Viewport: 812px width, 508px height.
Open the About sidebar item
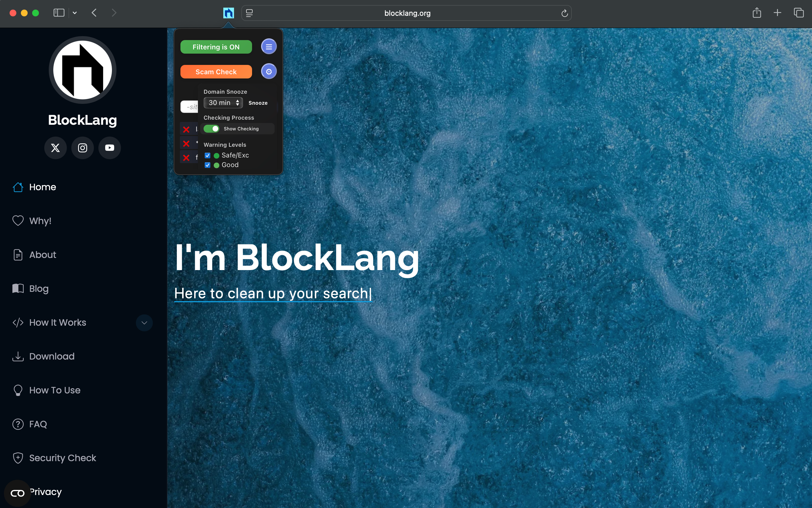point(43,255)
